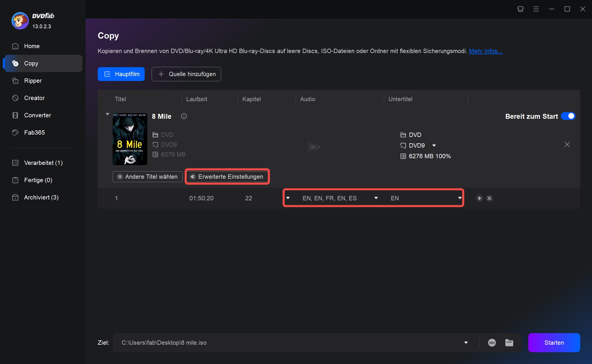Click the Starten button
The width and height of the screenshot is (592, 364).
pos(554,343)
